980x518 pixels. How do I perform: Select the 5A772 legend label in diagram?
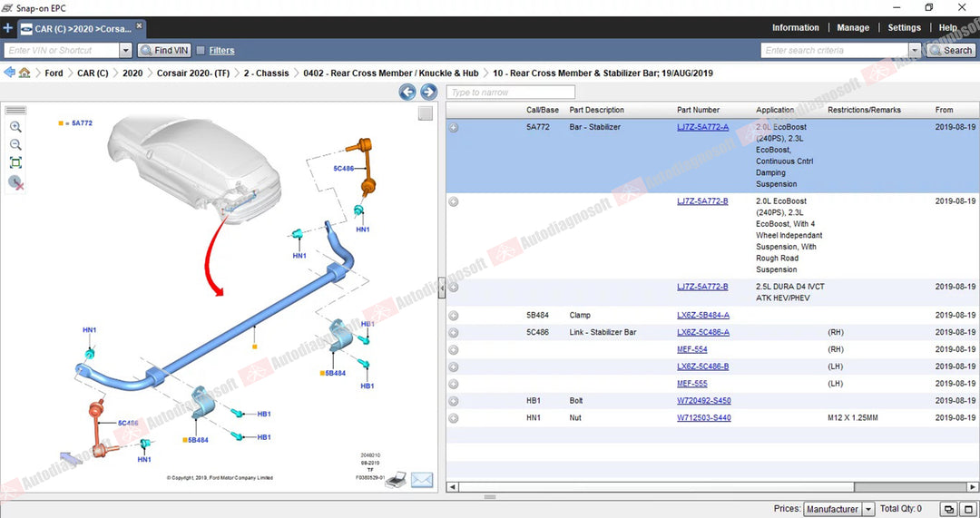click(82, 123)
